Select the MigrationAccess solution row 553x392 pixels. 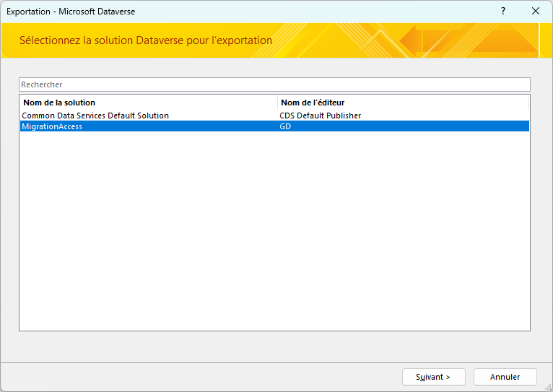(x=274, y=126)
